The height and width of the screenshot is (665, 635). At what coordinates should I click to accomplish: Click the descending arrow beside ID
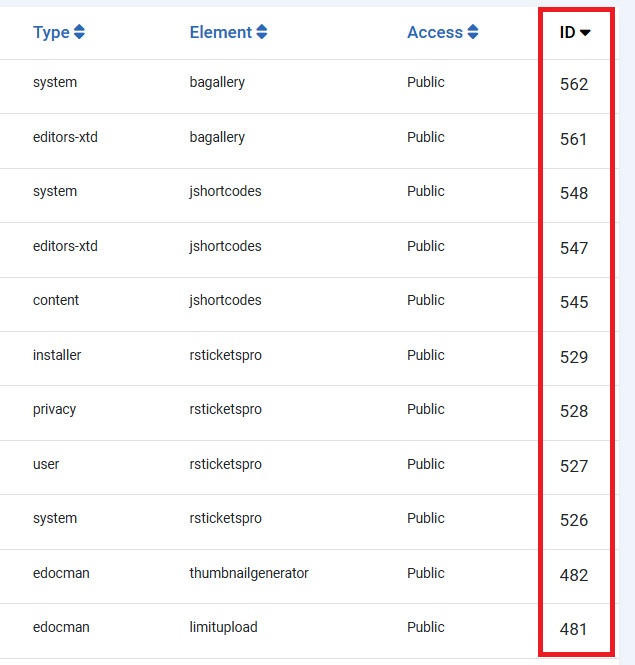coord(585,33)
